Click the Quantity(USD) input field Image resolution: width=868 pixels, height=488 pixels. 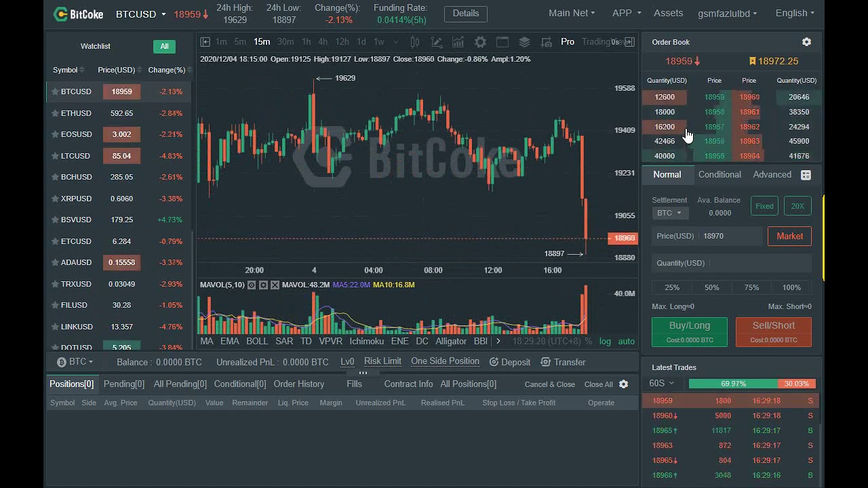(732, 263)
